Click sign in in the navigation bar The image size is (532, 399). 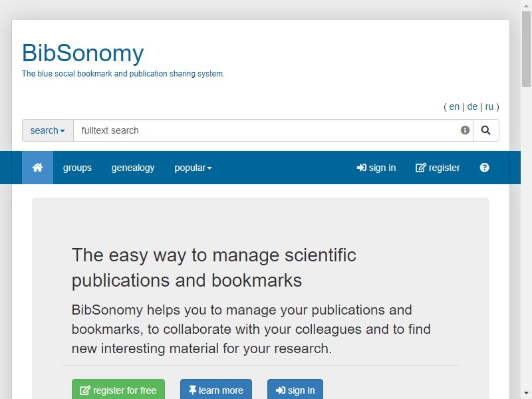376,168
